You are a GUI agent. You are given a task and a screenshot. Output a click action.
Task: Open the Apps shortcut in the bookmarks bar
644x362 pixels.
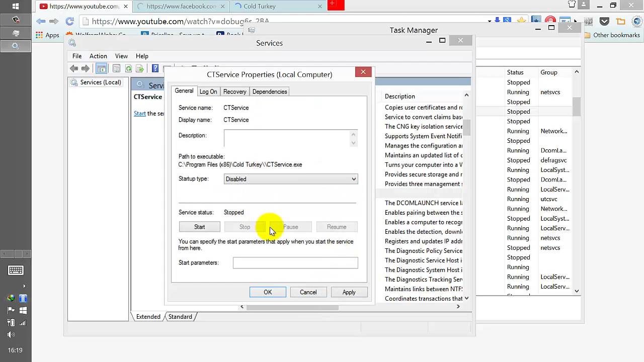tap(48, 35)
